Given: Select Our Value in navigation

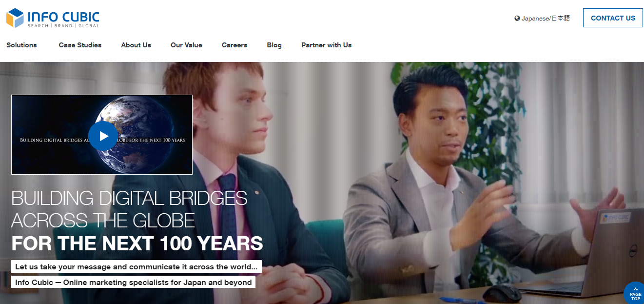Looking at the screenshot, I should (186, 45).
